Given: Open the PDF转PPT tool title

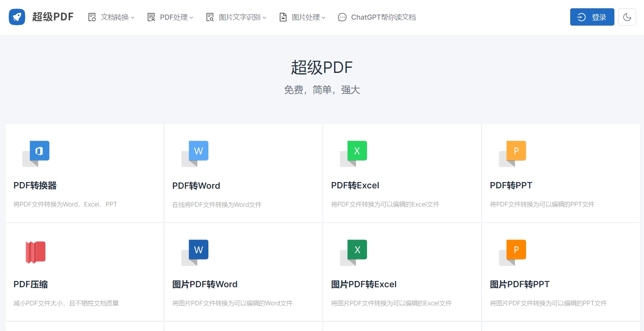Looking at the screenshot, I should coord(511,185).
